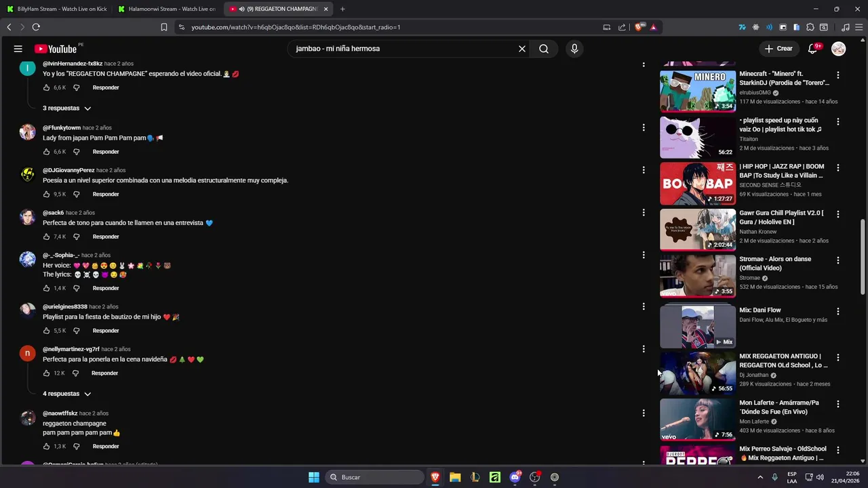Dislike the comment by @Ffunkytowm
Viewport: 868px width, 488px height.
point(76,152)
